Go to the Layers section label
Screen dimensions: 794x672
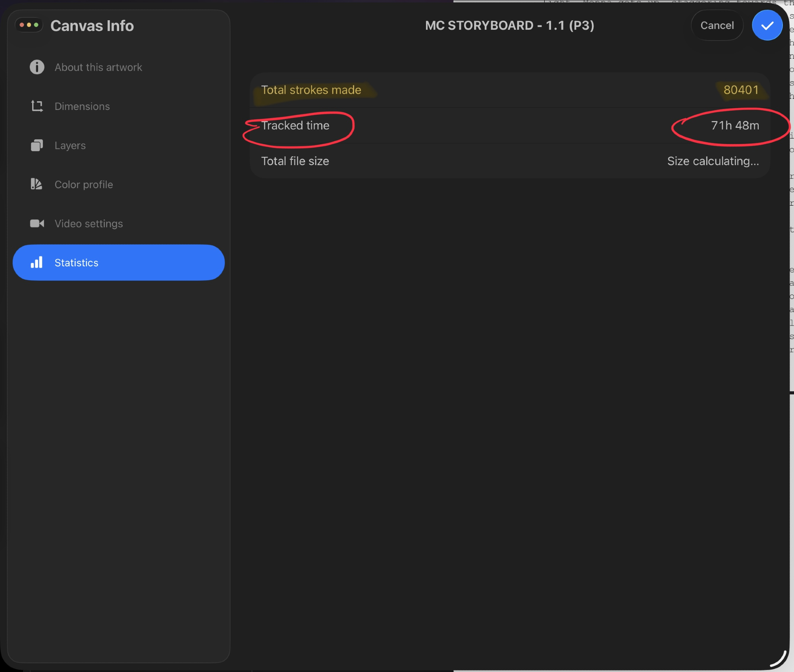[x=70, y=145]
